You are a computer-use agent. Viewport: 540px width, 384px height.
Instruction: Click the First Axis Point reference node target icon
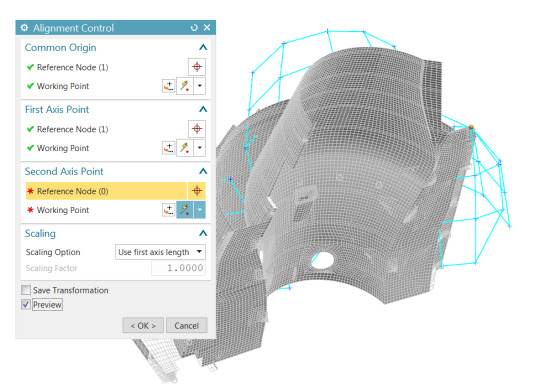point(197,129)
